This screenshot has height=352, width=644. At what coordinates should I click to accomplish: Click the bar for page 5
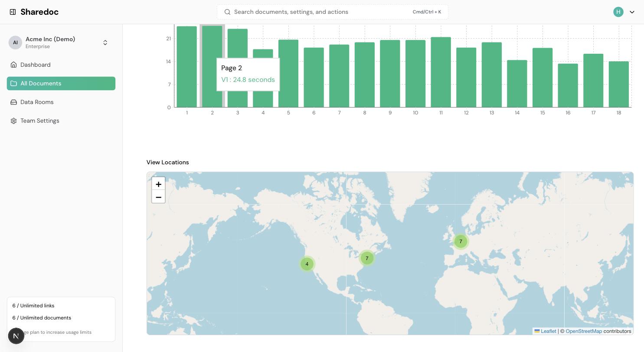[x=288, y=73]
